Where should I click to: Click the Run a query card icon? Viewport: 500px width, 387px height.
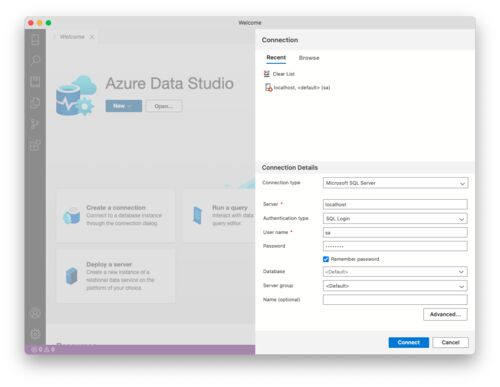tap(197, 215)
